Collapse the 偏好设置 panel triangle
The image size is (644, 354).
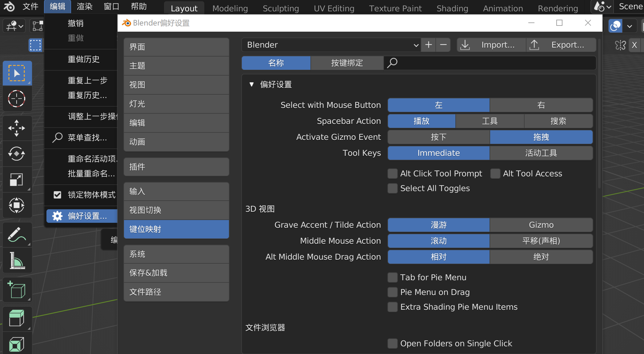pos(251,85)
